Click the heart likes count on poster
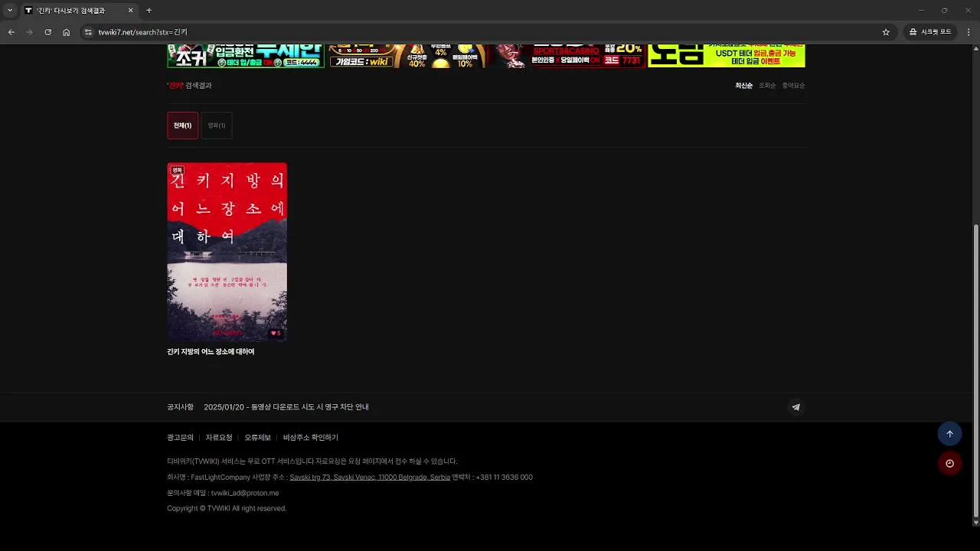The image size is (980, 551). (x=276, y=333)
